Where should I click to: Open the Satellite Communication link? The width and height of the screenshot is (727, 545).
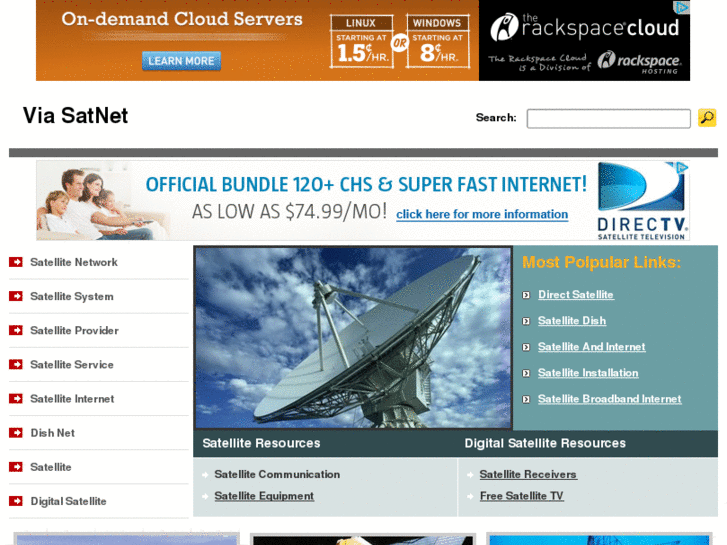coord(277,474)
